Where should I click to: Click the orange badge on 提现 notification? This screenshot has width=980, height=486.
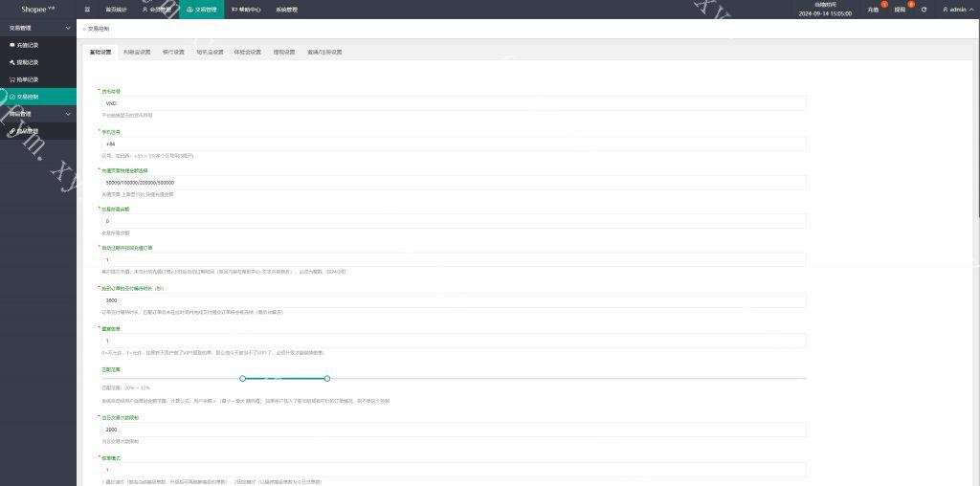pyautogui.click(x=911, y=5)
